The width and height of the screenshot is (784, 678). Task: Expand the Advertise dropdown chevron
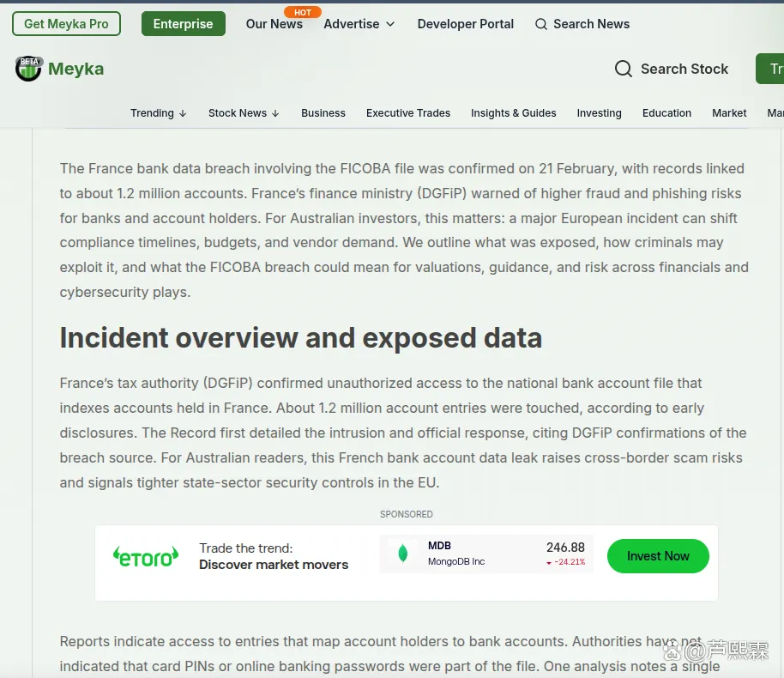[390, 24]
